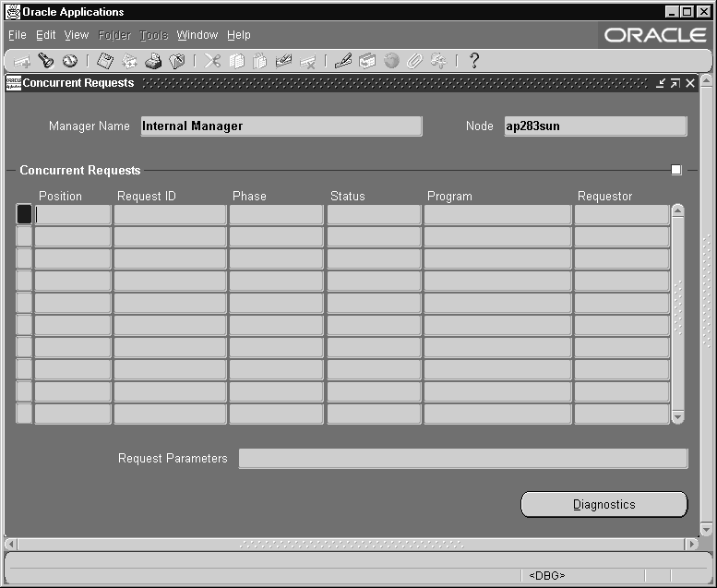Open the Show Navigator toolbar icon
The image size is (717, 588).
coord(70,60)
